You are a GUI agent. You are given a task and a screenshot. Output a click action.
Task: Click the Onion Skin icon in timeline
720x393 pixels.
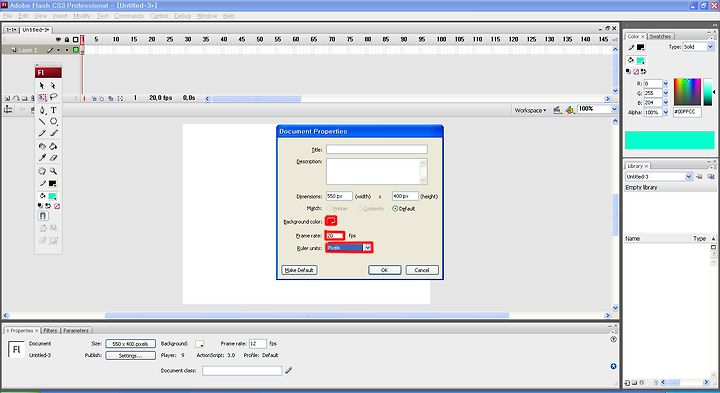94,98
